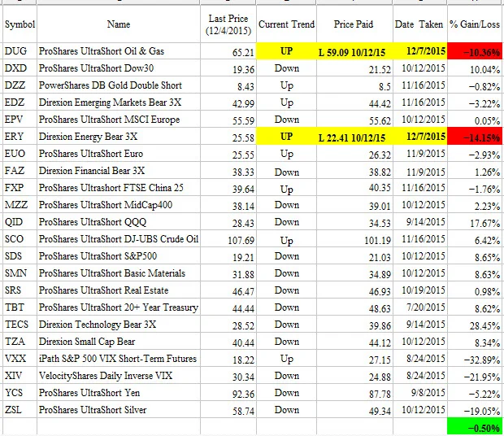The height and width of the screenshot is (436, 504).
Task: Select ProShares UltraShort Basic Materials name
Action: (x=119, y=272)
